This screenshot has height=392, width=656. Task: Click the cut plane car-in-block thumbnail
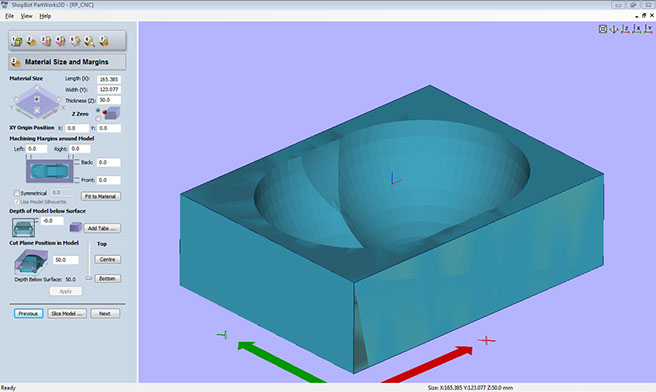(x=31, y=261)
